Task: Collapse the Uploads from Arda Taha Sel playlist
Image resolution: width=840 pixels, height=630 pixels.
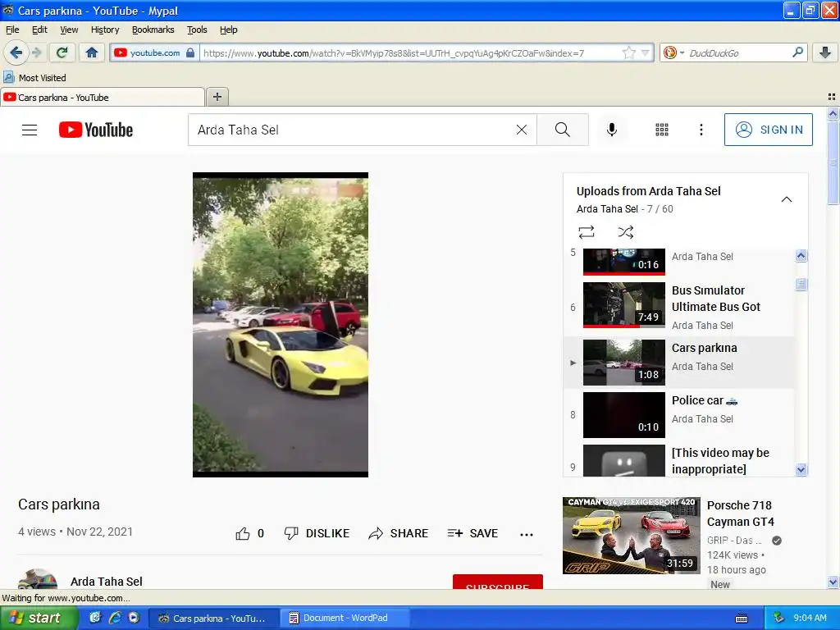Action: [786, 199]
